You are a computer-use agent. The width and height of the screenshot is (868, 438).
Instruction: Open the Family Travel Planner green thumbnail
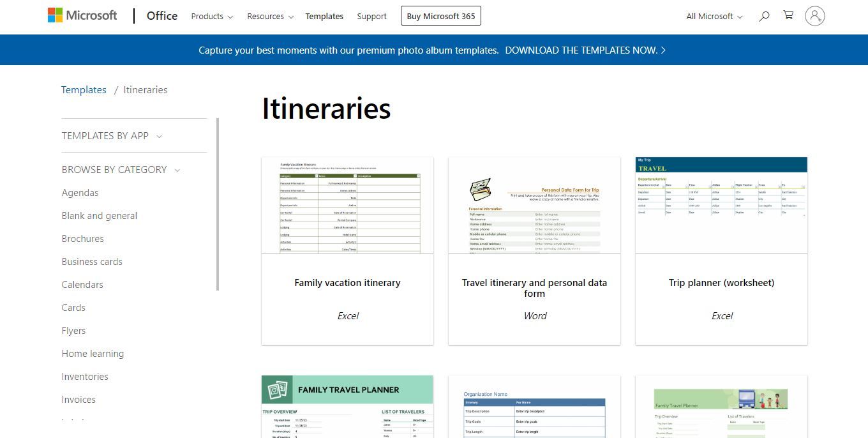click(x=348, y=407)
